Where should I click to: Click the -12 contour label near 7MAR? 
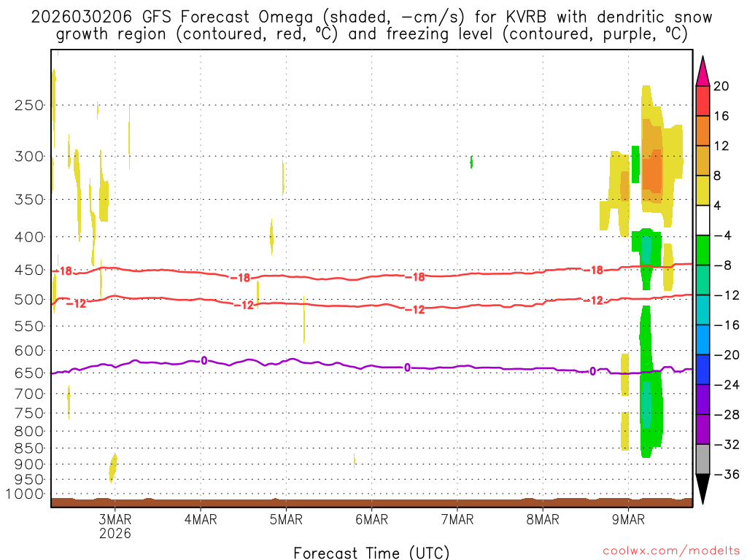[415, 310]
